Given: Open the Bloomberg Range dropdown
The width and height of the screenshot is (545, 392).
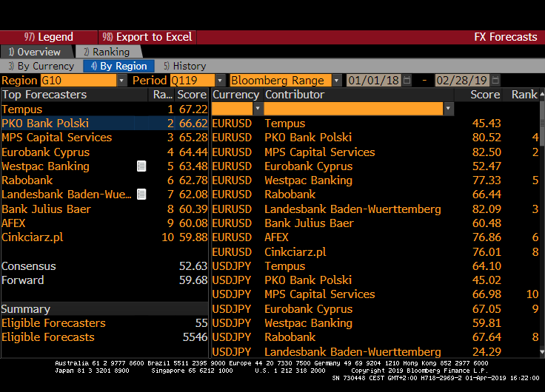Looking at the screenshot, I should [337, 81].
